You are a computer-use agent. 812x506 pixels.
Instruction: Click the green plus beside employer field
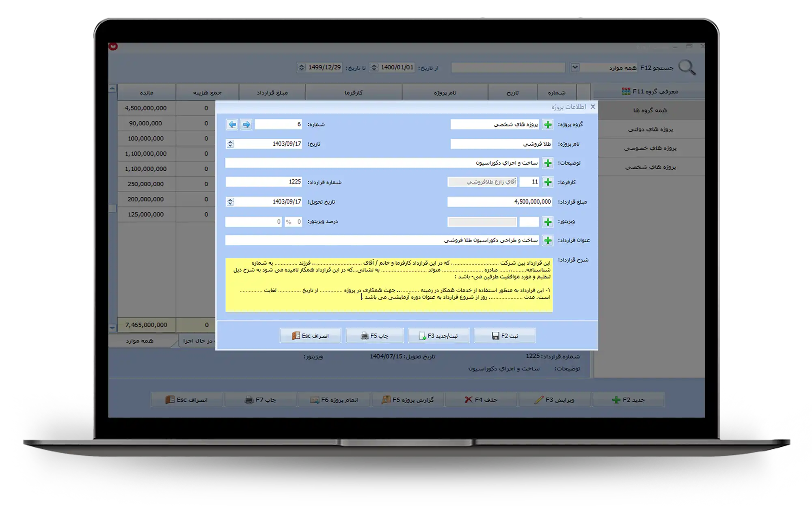[x=548, y=182]
